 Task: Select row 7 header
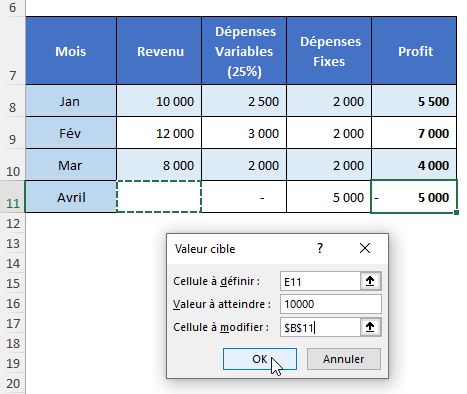pyautogui.click(x=12, y=50)
